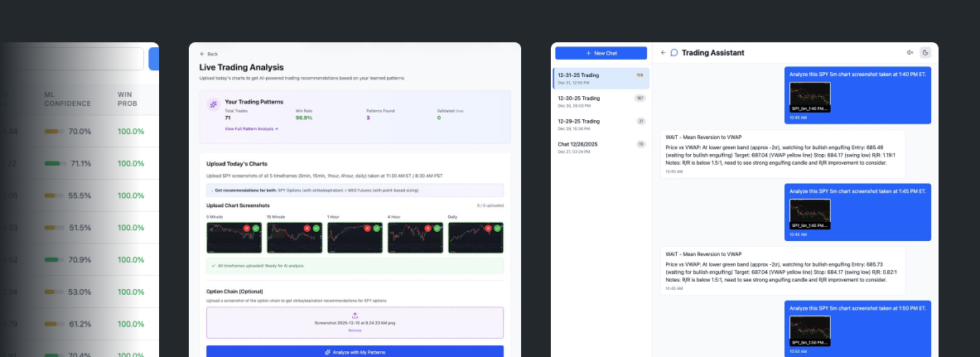
Task: Open the 1 Hour chart thumbnail
Action: point(355,238)
